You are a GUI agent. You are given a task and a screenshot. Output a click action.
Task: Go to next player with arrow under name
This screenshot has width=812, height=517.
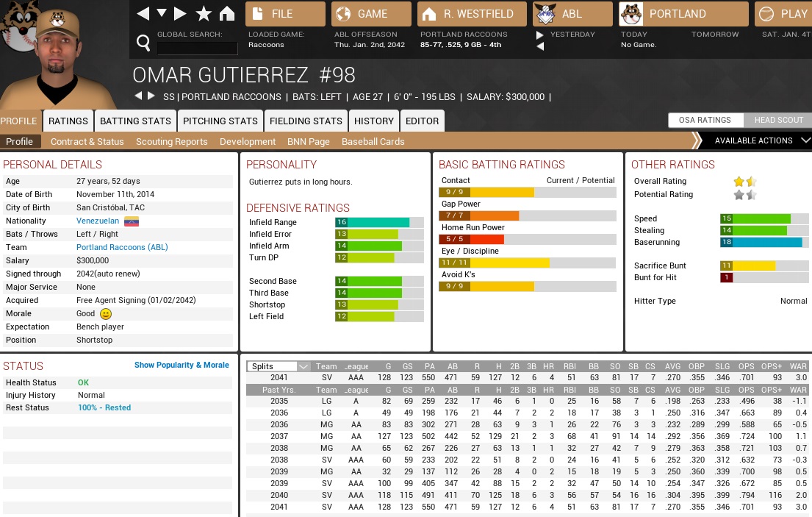point(151,96)
